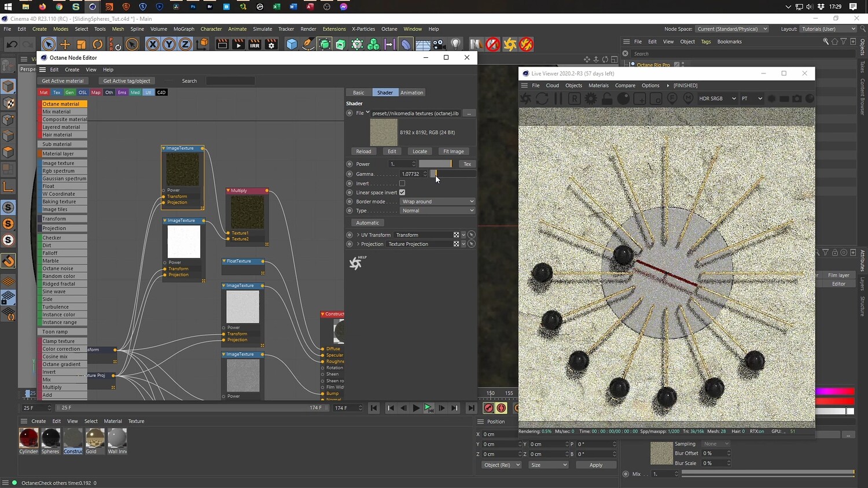The image size is (868, 488).
Task: Select the Move tool in main toolbar
Action: coord(65,45)
